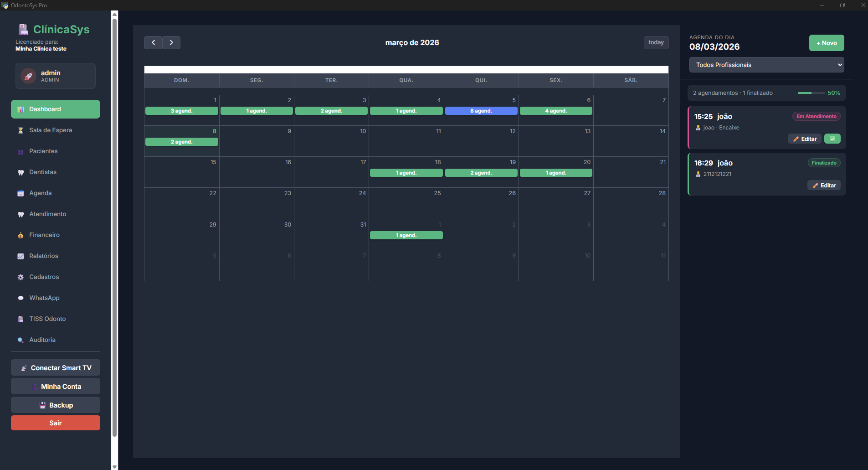This screenshot has height=470, width=868.
Task: Go to the previous month
Action: [x=154, y=42]
